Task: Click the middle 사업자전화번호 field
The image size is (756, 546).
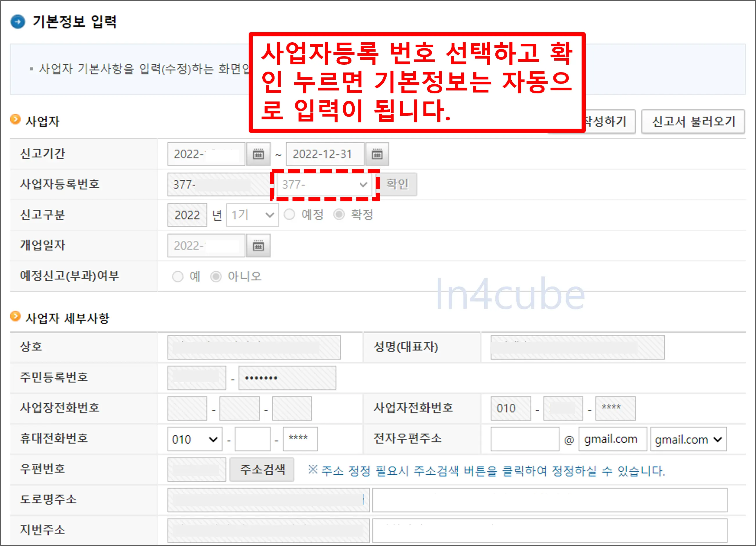Action: pyautogui.click(x=563, y=409)
